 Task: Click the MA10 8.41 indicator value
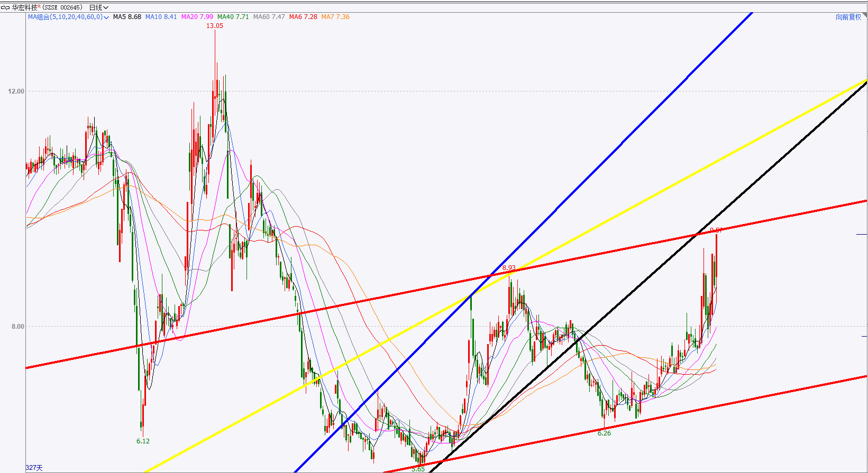161,17
